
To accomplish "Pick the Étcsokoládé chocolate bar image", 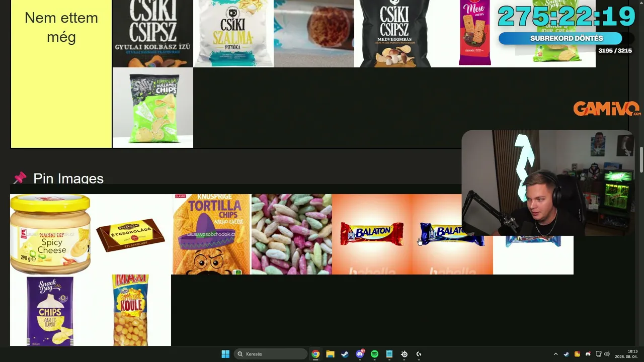I will [x=131, y=234].
